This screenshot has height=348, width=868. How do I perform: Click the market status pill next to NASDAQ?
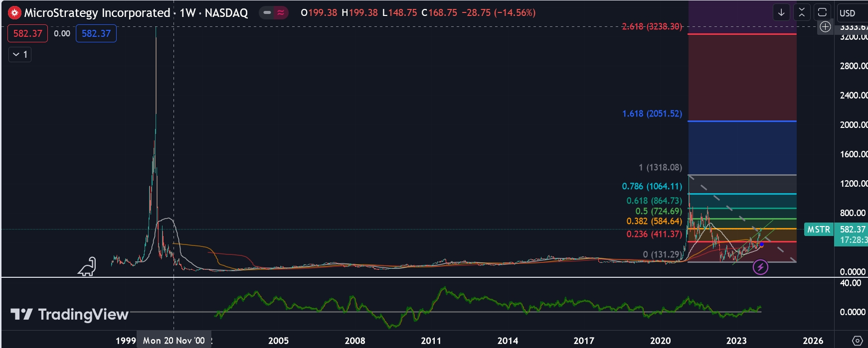pos(274,13)
